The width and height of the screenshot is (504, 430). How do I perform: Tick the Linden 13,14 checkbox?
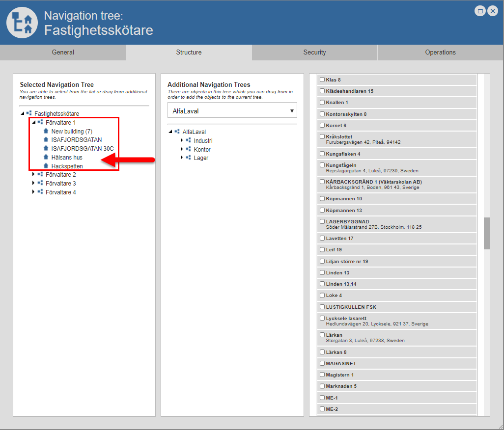click(x=322, y=284)
